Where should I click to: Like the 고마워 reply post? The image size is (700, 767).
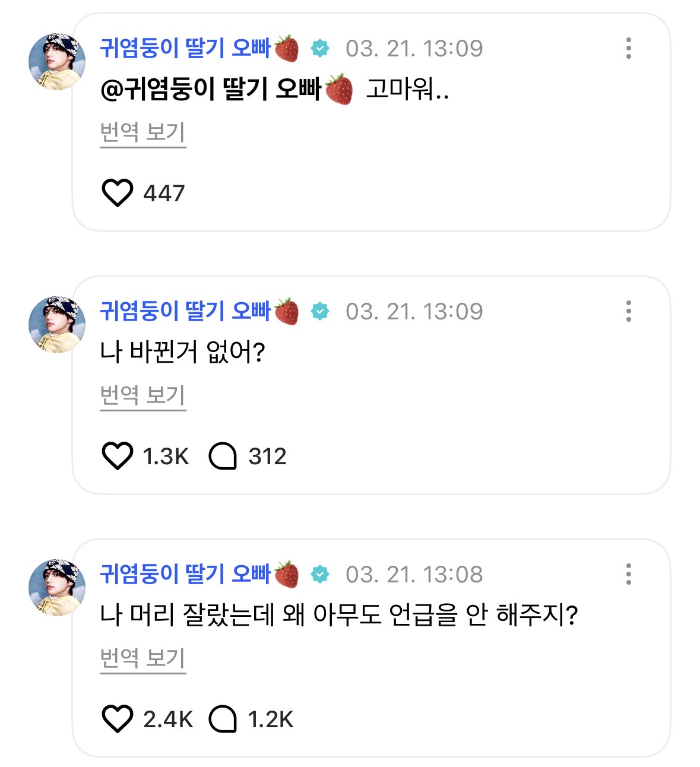pyautogui.click(x=118, y=194)
